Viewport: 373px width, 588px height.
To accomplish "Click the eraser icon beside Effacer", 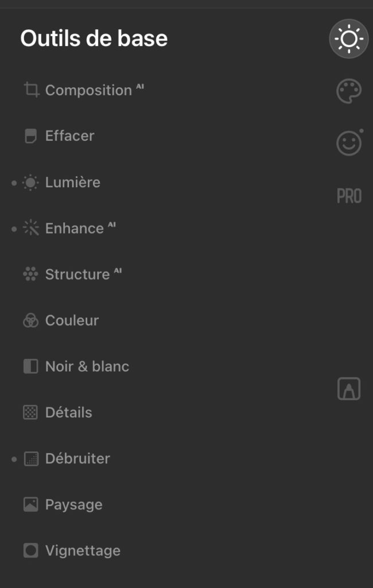I will [31, 136].
